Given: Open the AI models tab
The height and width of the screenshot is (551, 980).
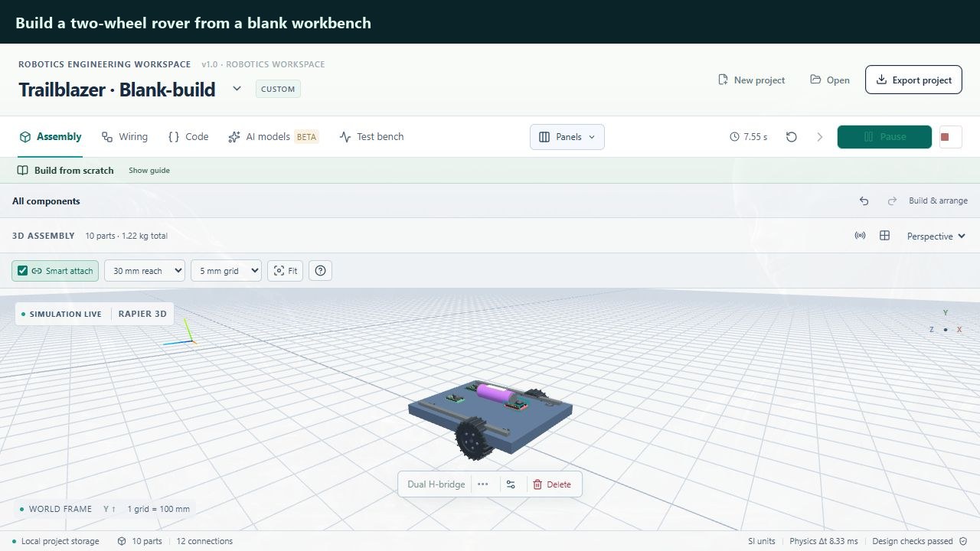Looking at the screenshot, I should 273,137.
